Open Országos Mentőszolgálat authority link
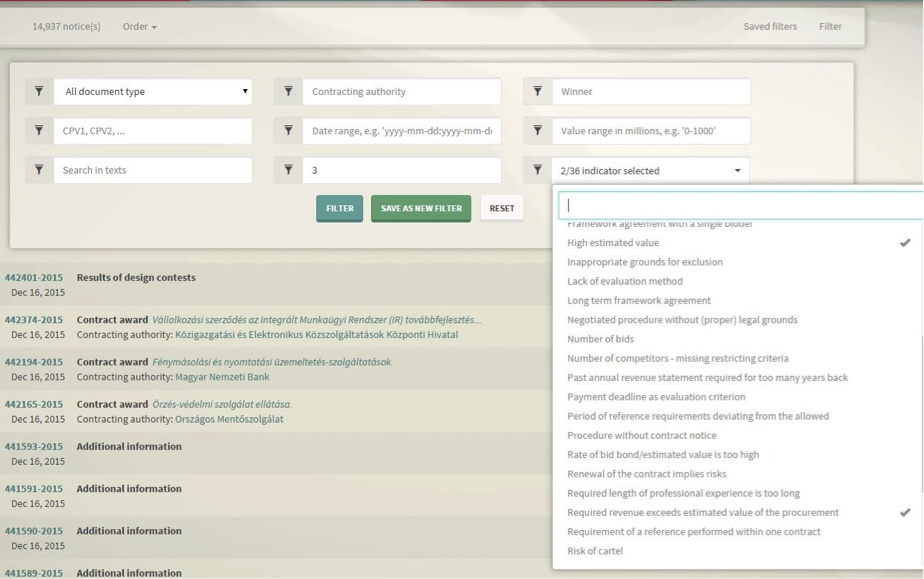 point(229,419)
